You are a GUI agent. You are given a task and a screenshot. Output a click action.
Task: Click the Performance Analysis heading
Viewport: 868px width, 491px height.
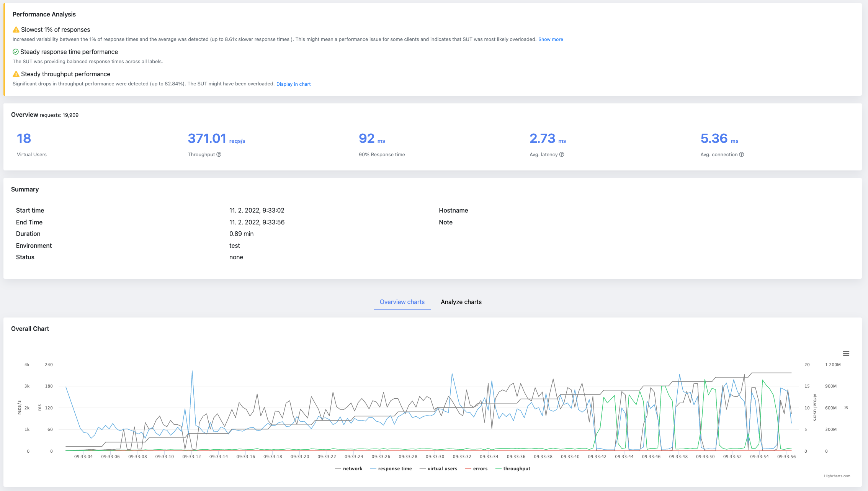44,15
